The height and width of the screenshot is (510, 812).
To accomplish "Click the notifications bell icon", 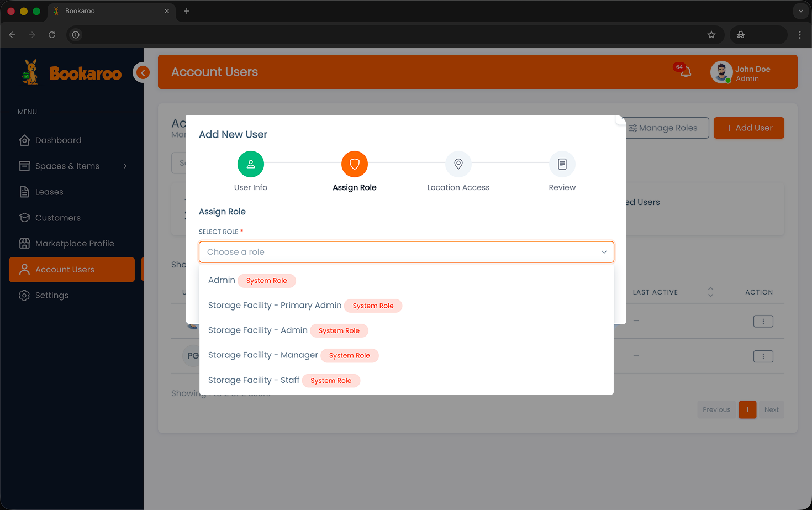I will coord(685,72).
